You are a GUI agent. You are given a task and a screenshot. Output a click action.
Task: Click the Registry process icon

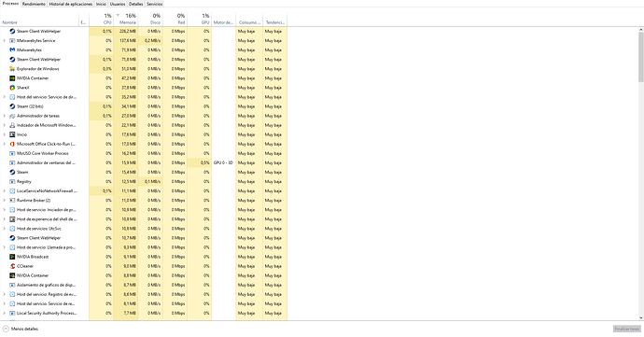pos(12,182)
